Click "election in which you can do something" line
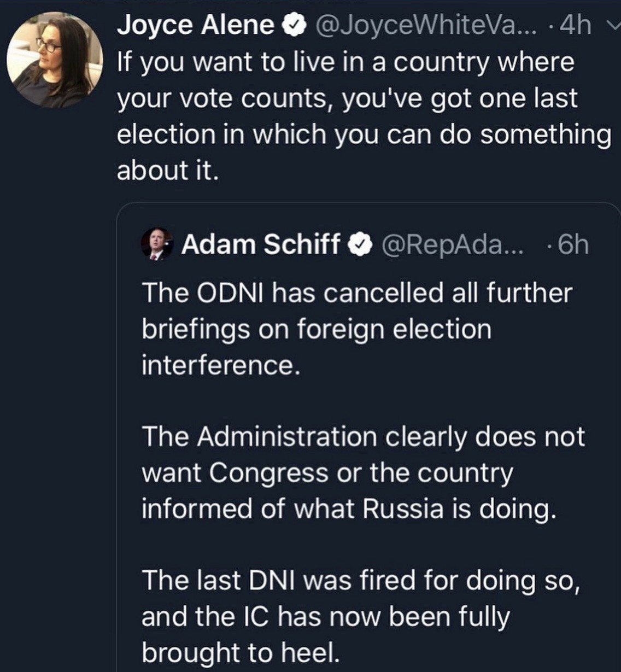This screenshot has width=621, height=672. coord(364,135)
